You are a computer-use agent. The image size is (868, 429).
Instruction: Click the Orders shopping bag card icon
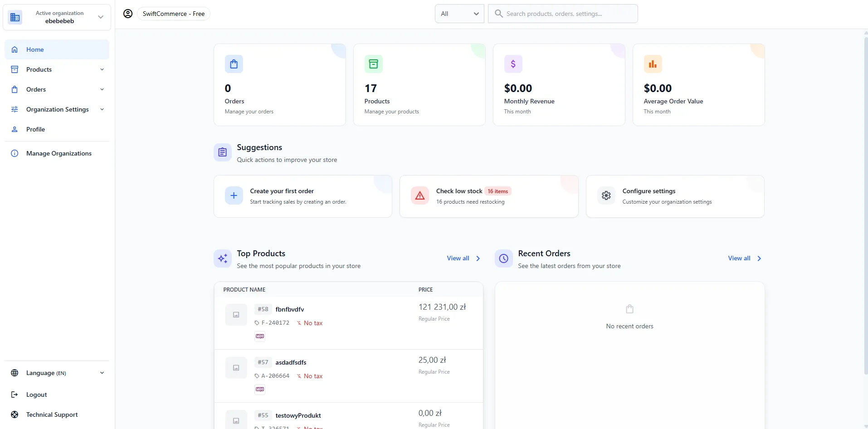point(234,64)
